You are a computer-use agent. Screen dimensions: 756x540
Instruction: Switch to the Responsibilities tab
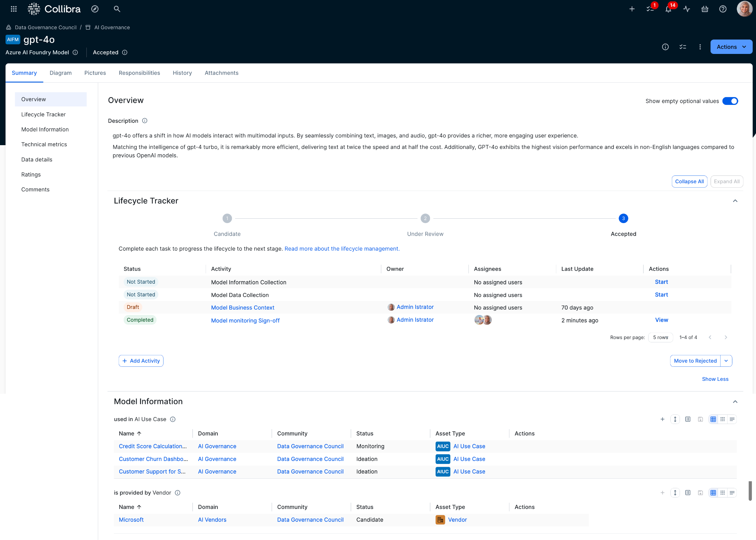click(x=139, y=73)
